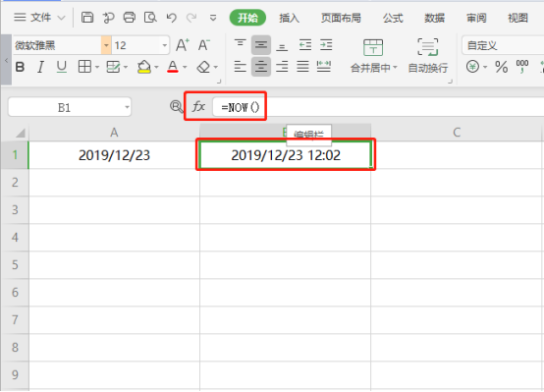544x392 pixels.
Task: Click the currency format icon
Action: point(472,67)
